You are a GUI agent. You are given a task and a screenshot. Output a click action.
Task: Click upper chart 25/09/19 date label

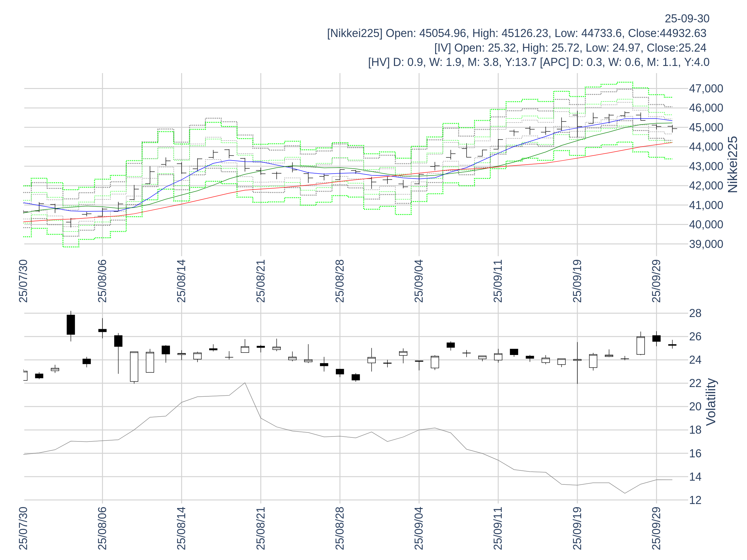(577, 281)
